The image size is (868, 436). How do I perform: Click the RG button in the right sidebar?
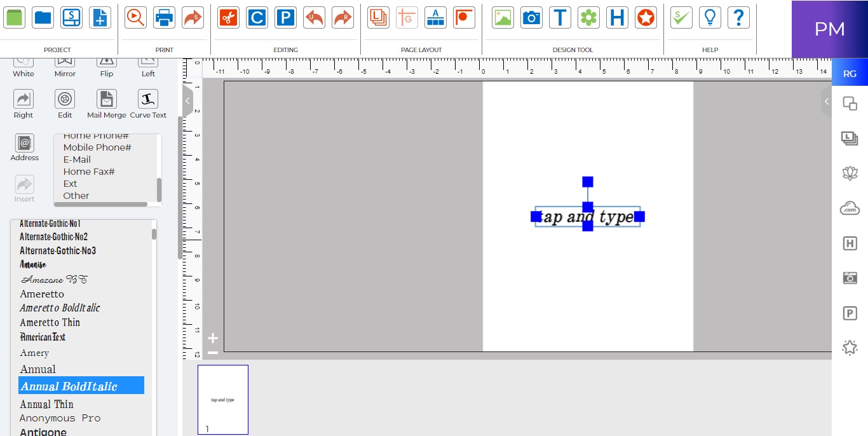(850, 74)
